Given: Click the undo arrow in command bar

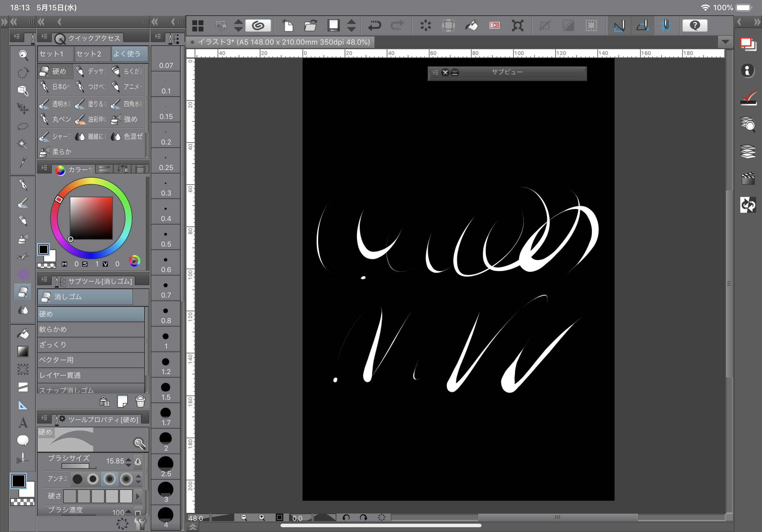Looking at the screenshot, I should click(x=374, y=26).
